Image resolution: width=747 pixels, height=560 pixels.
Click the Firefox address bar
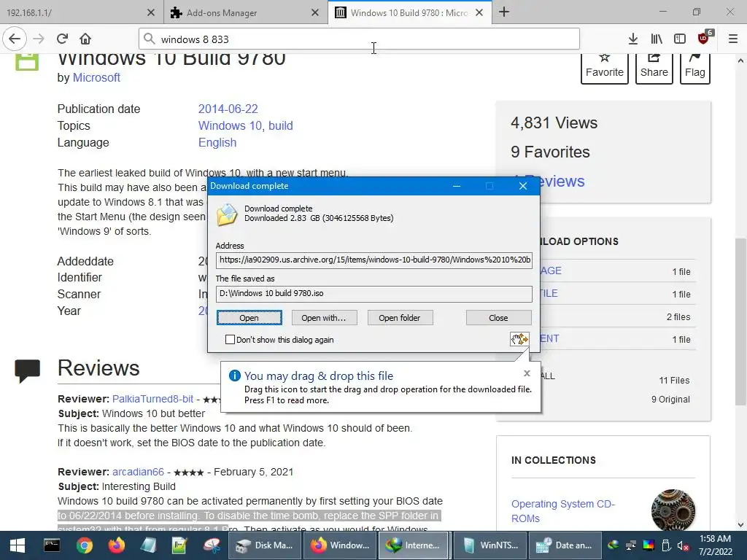tap(359, 39)
